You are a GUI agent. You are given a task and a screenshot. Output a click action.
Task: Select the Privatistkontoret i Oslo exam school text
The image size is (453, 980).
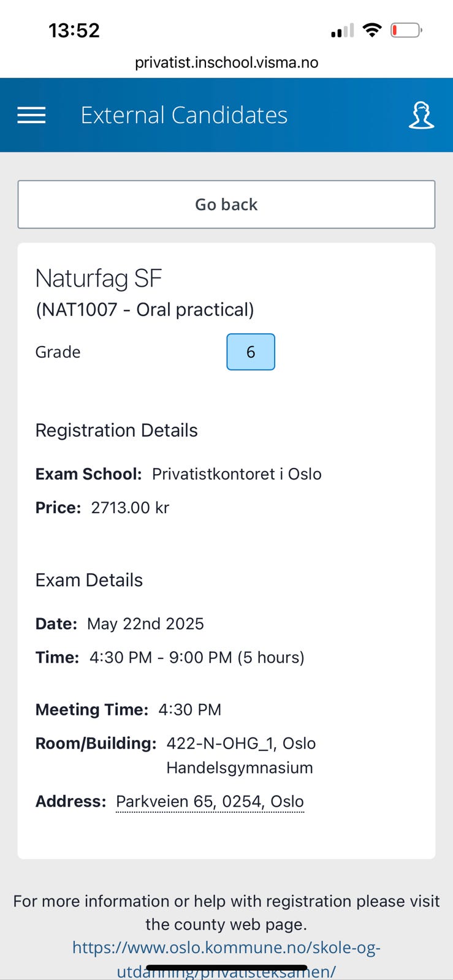(237, 474)
